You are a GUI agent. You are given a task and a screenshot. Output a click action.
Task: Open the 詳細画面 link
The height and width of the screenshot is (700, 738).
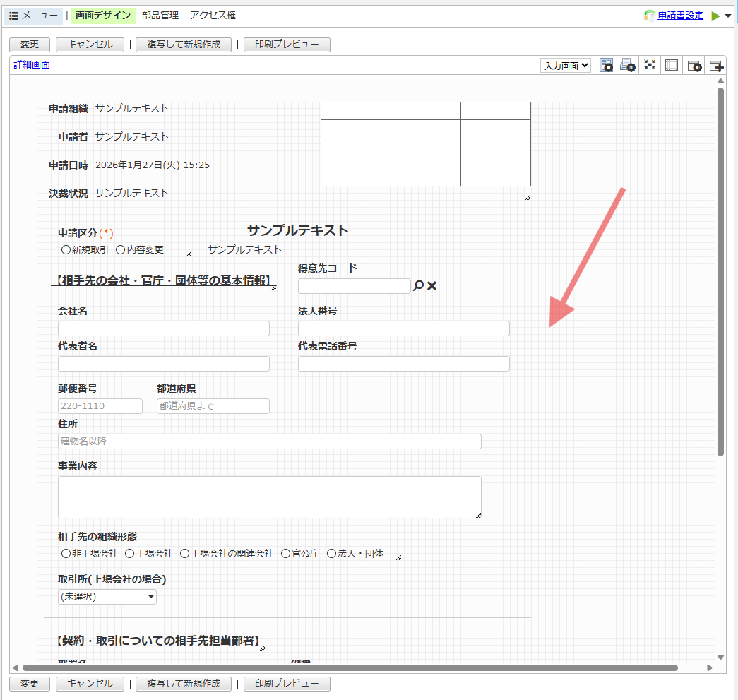coord(32,65)
